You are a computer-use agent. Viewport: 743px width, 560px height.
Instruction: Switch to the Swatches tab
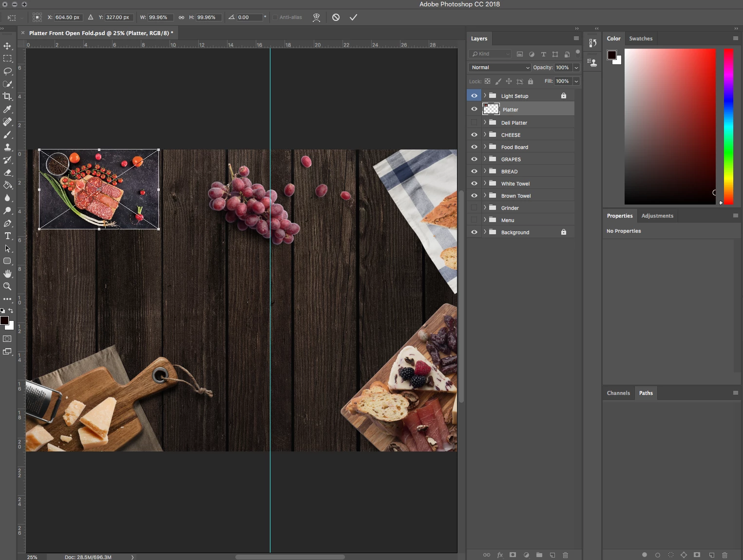point(640,38)
